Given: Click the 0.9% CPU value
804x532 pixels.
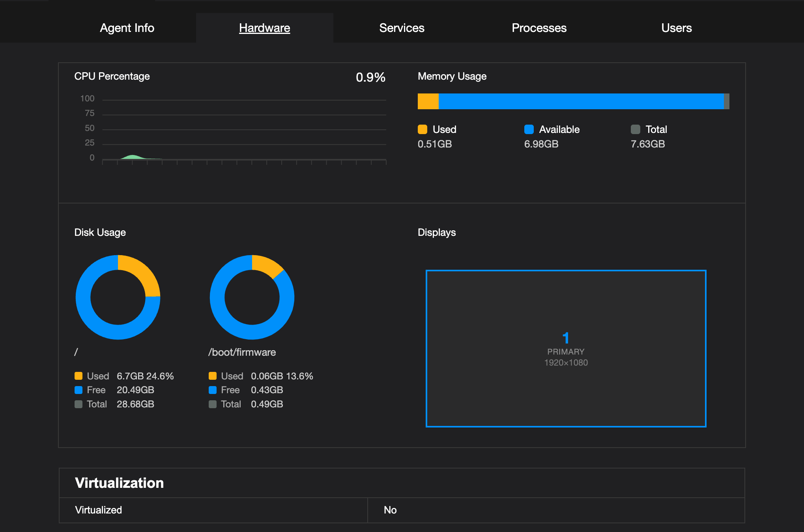Looking at the screenshot, I should (x=370, y=77).
